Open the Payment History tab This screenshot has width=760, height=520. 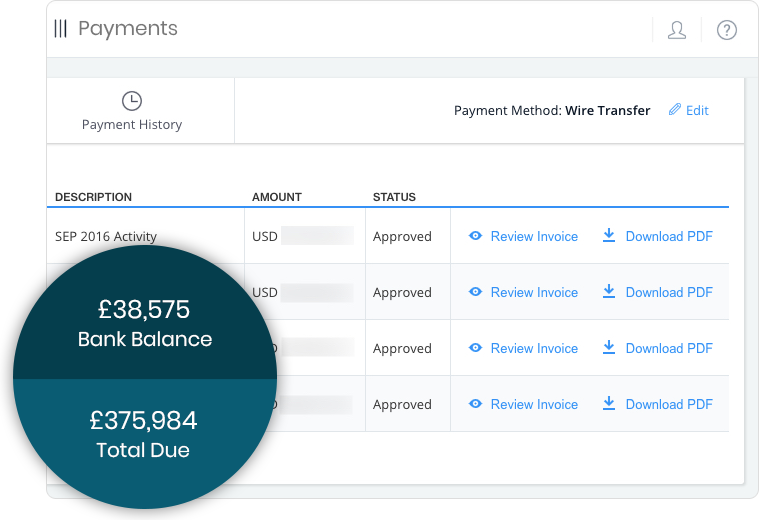[141, 110]
